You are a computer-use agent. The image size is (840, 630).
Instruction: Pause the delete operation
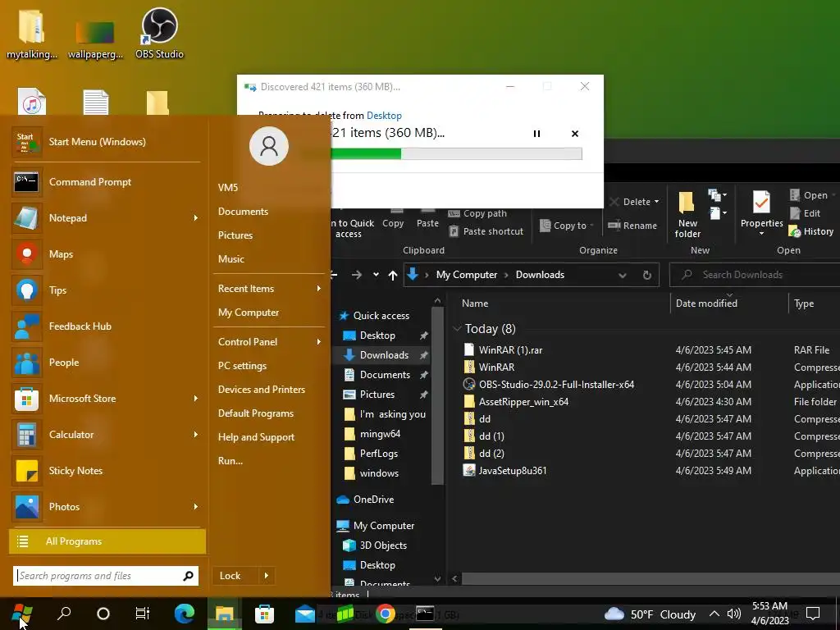[x=536, y=134]
